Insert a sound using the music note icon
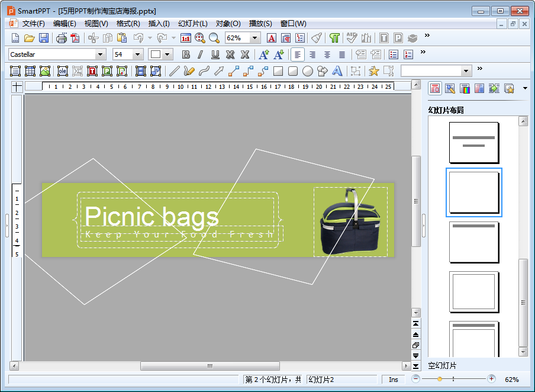 click(x=155, y=71)
